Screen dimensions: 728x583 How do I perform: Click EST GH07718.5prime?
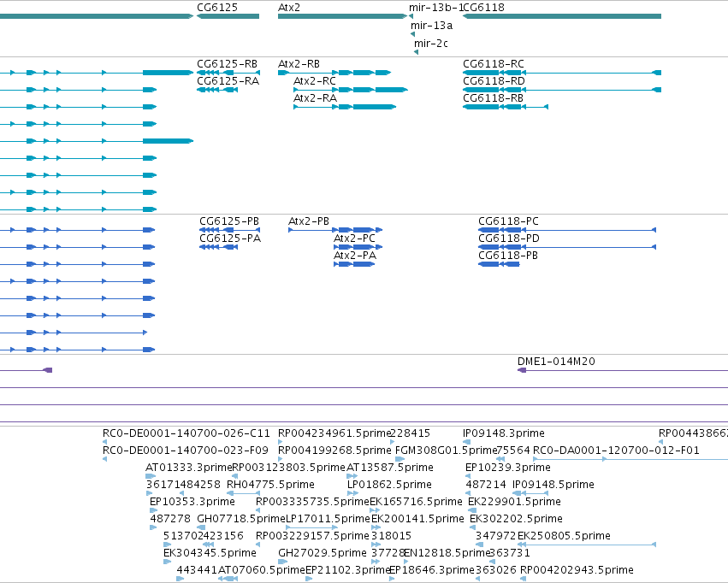coord(241,519)
